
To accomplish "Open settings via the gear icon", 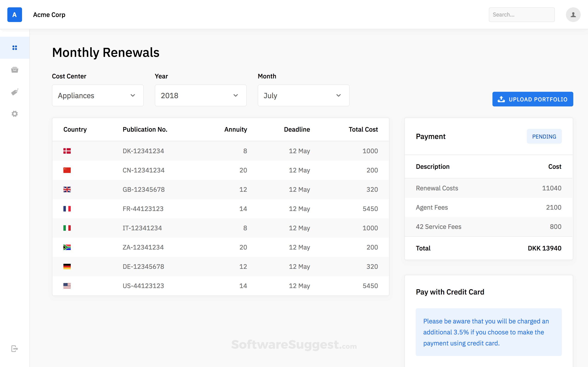I will coord(14,114).
